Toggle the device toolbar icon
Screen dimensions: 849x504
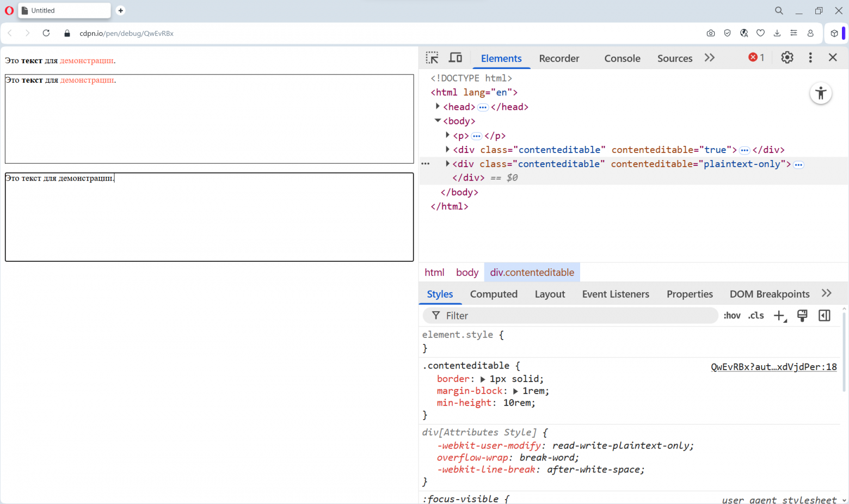point(456,58)
